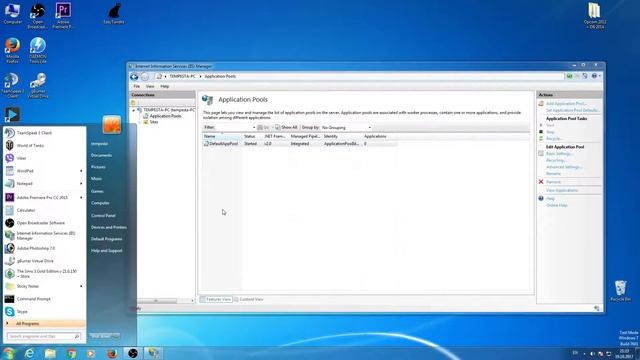The image size is (640, 360).
Task: Sort by the Identity column header
Action: [342, 136]
